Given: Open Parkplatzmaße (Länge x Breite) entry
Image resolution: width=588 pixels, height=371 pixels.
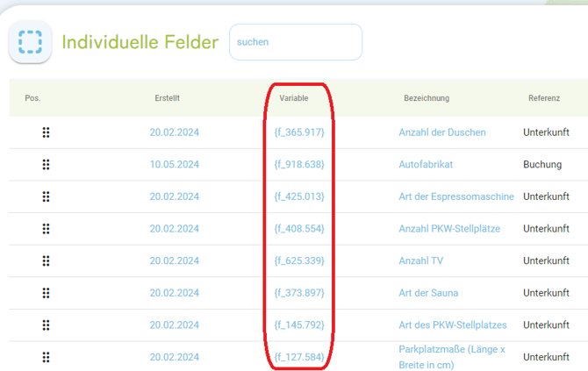Looking at the screenshot, I should click(452, 357).
